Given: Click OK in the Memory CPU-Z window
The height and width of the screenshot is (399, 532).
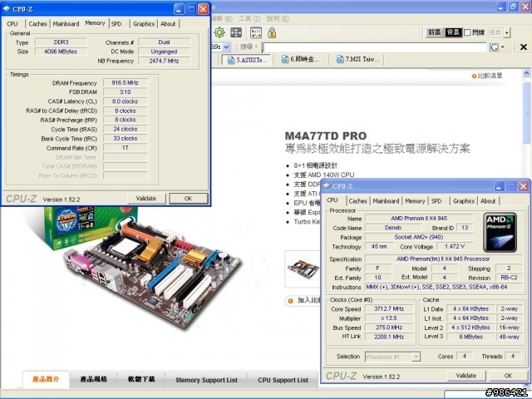Looking at the screenshot, I should pyautogui.click(x=189, y=199).
